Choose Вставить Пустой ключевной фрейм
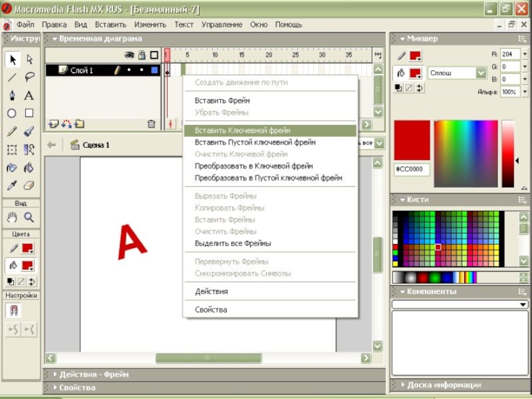 tap(271, 142)
